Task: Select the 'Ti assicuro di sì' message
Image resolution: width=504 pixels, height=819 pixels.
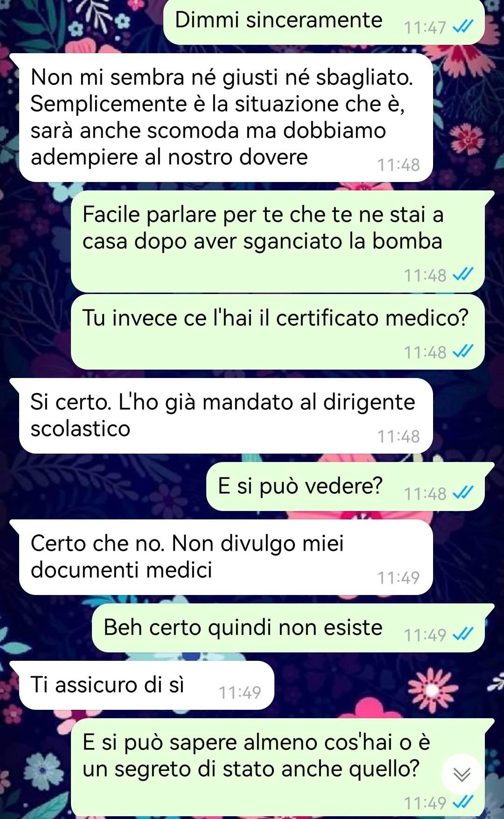Action: [x=146, y=686]
